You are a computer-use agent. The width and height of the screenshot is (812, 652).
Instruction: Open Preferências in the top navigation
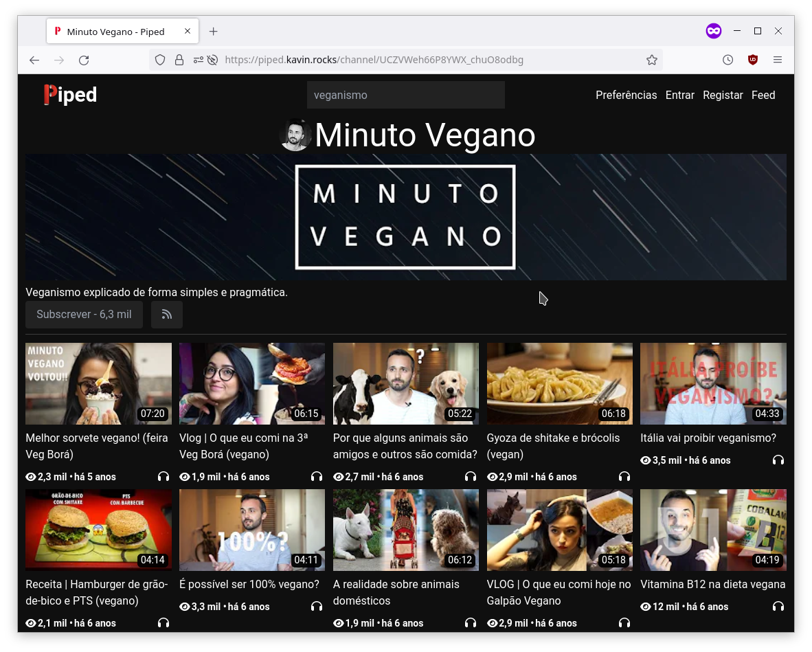[626, 95]
